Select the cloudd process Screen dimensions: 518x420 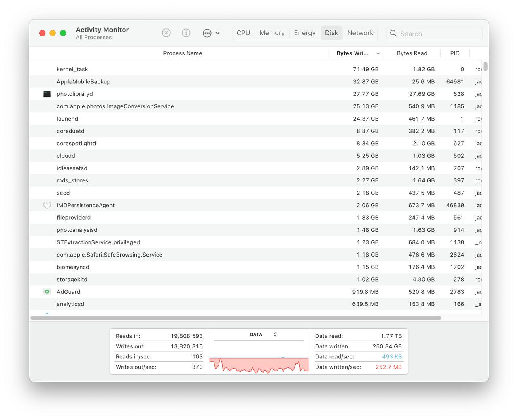click(66, 156)
